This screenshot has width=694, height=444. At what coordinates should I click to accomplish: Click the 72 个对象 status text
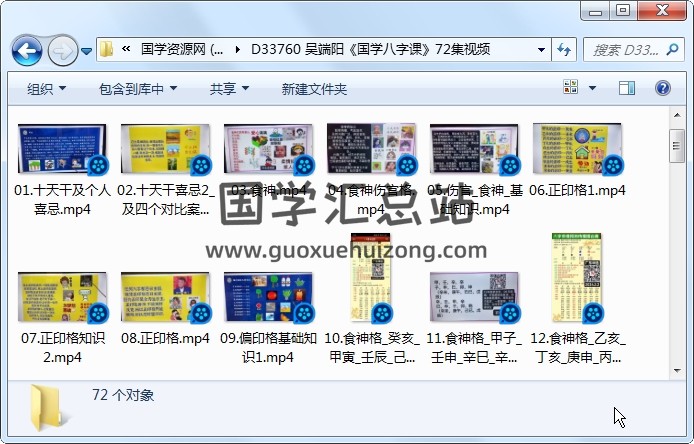coord(123,395)
